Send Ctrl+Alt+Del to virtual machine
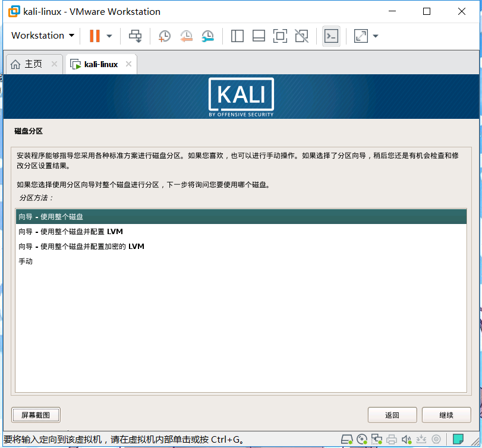 (x=136, y=36)
